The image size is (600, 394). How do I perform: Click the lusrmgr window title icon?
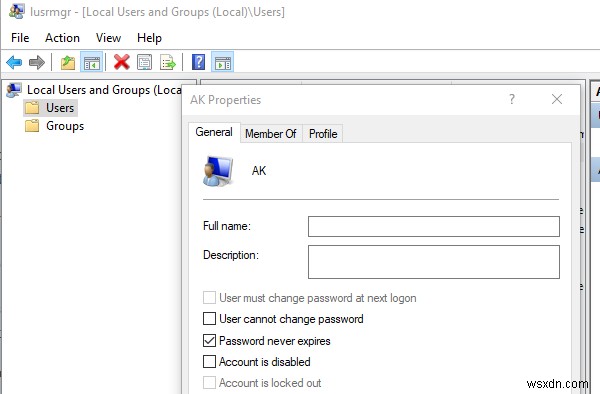pyautogui.click(x=16, y=11)
